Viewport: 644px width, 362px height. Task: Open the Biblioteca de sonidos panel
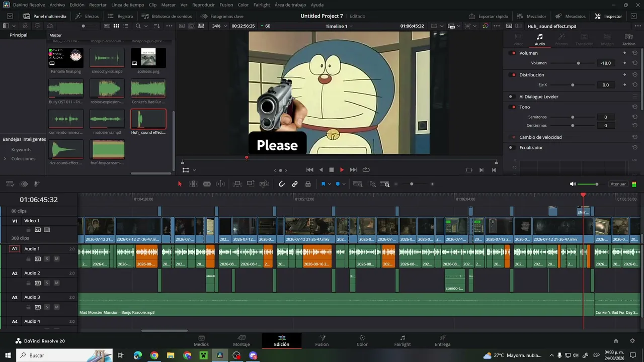pos(167,16)
